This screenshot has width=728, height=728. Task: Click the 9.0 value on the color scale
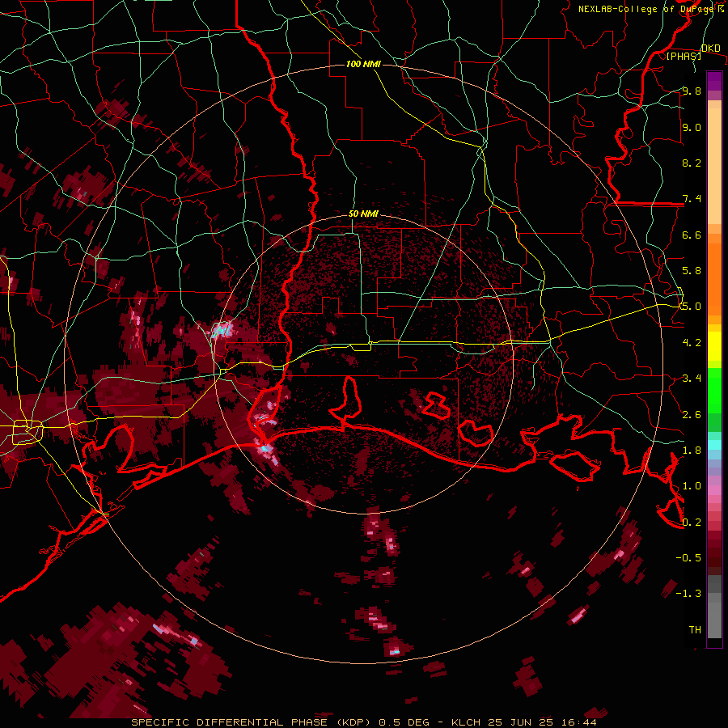tap(692, 128)
